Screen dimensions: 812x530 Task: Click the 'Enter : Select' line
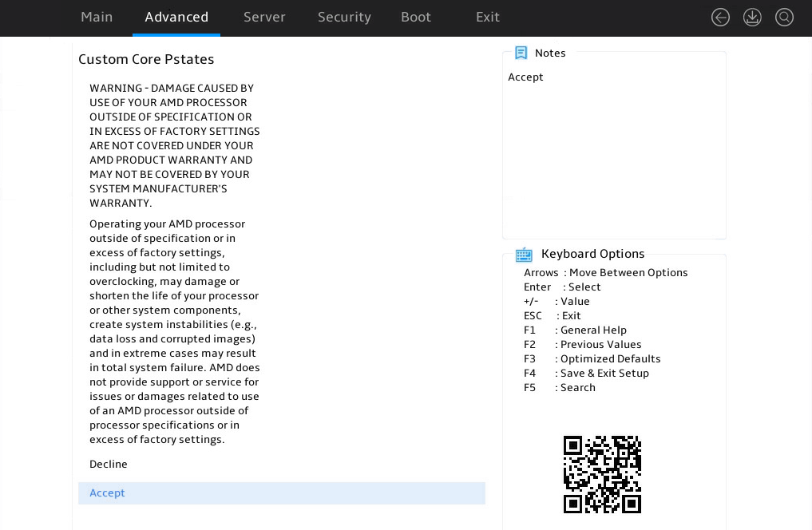click(562, 287)
